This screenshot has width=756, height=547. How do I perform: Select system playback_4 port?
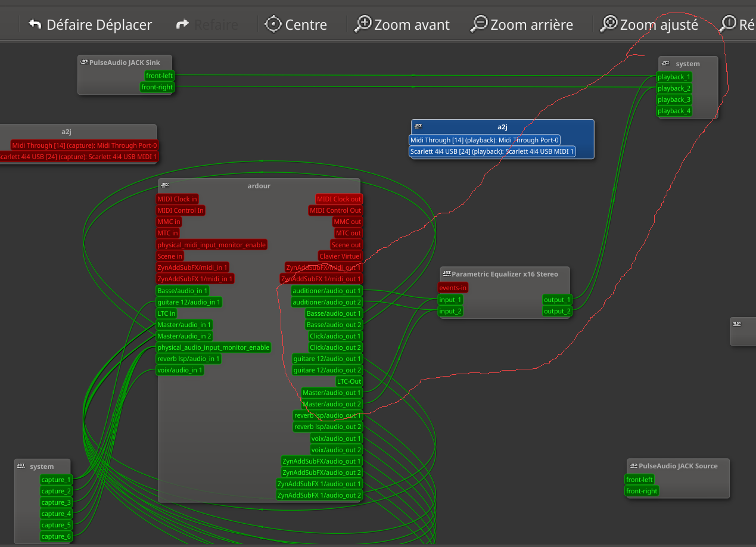pyautogui.click(x=674, y=111)
